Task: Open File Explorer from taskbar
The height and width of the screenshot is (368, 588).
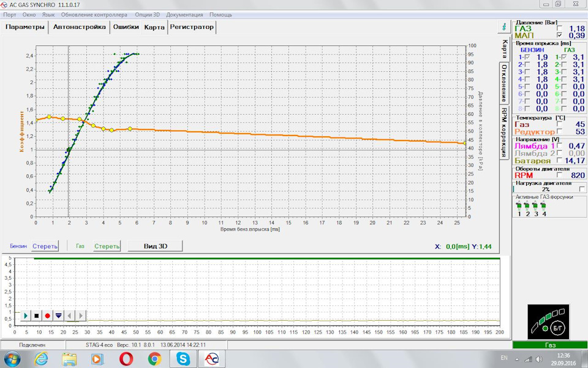Action: point(69,359)
